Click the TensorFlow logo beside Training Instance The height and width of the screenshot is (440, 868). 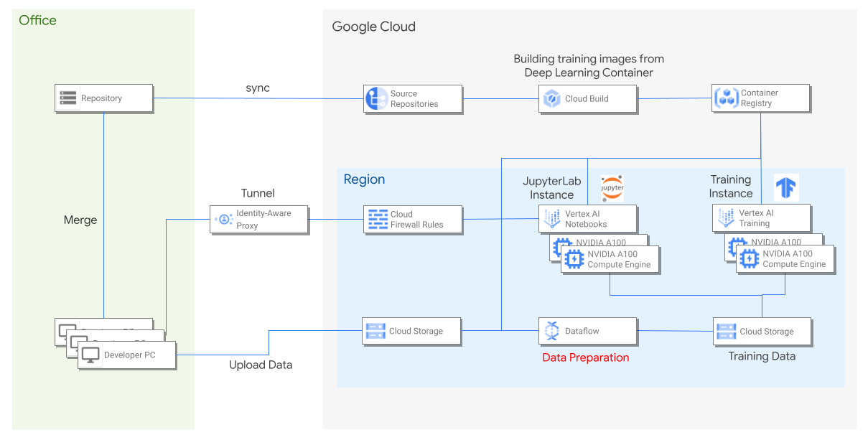pos(785,187)
